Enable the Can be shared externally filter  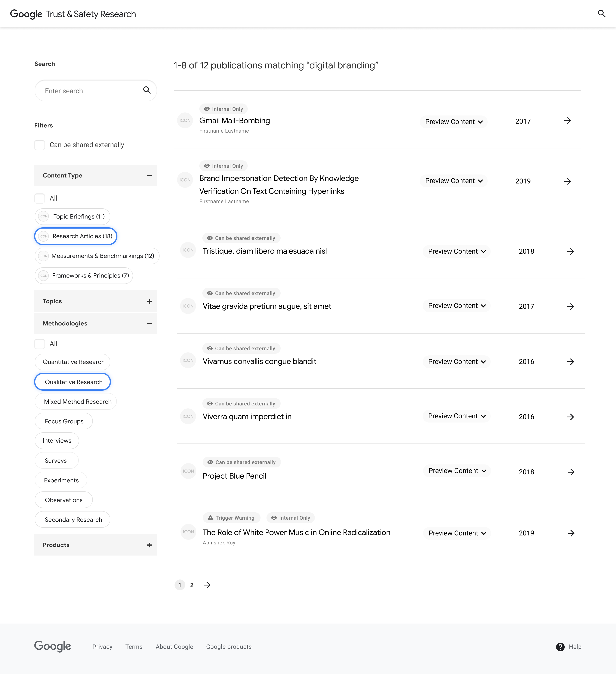39,145
